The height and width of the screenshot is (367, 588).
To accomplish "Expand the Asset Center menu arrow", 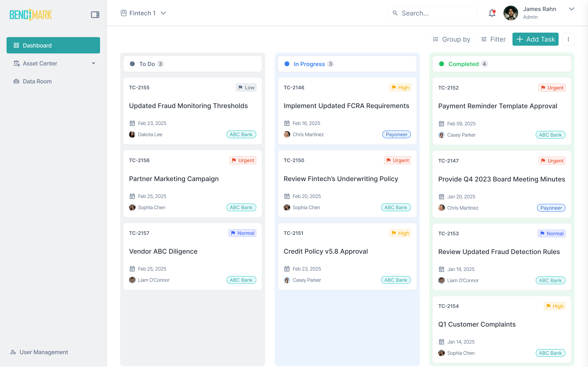I will pyautogui.click(x=93, y=63).
